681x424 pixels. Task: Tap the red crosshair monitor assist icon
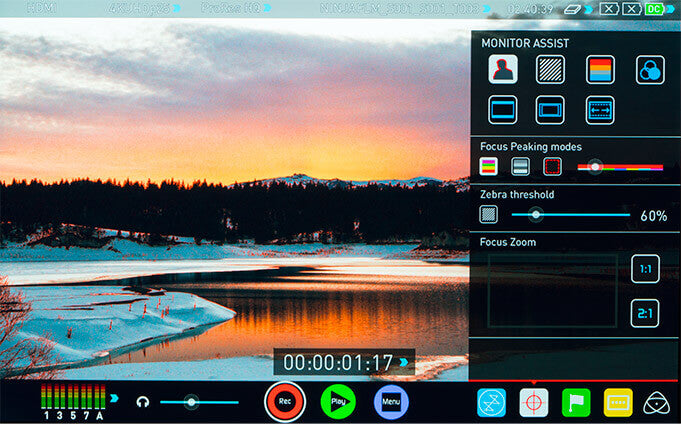point(533,402)
